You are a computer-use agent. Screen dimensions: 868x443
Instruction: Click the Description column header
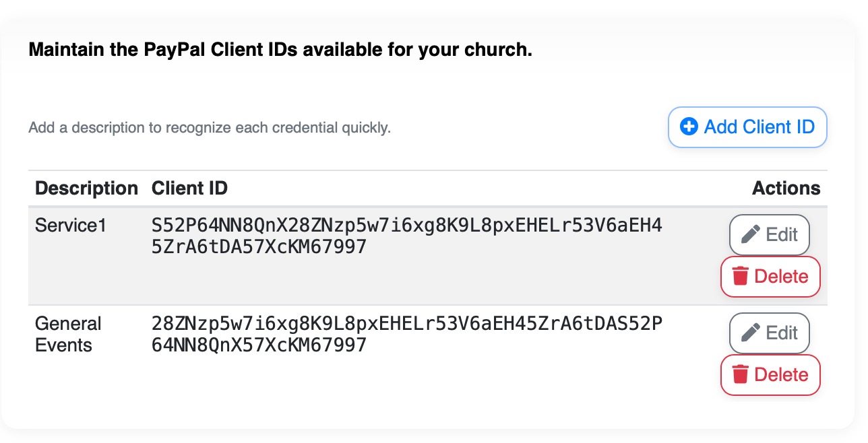pos(86,189)
